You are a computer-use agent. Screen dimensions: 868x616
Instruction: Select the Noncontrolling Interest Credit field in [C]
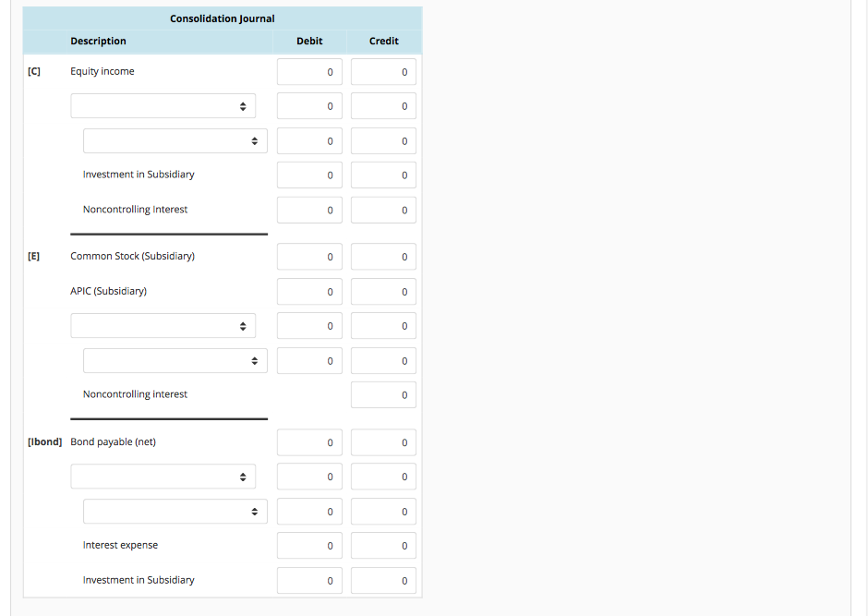(x=382, y=210)
